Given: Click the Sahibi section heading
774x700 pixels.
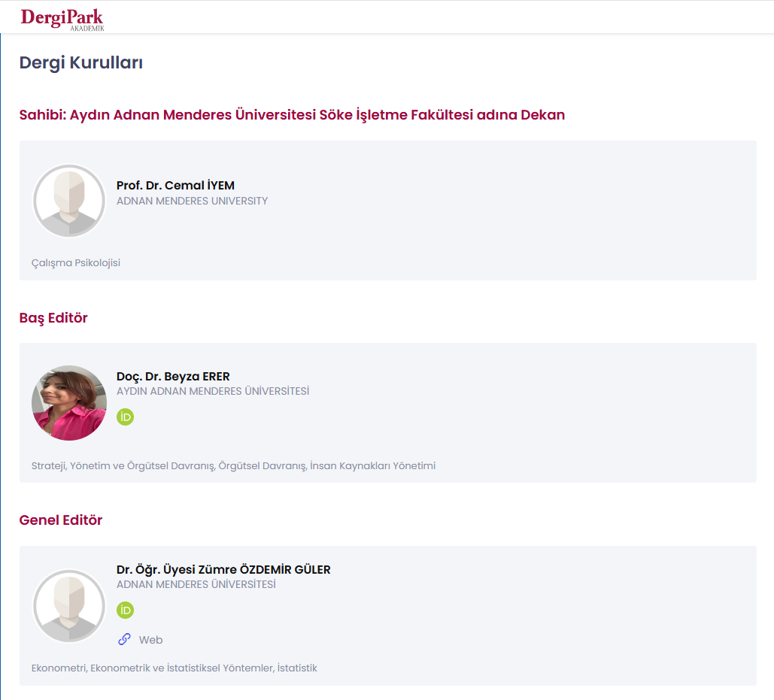Looking at the screenshot, I should click(292, 115).
